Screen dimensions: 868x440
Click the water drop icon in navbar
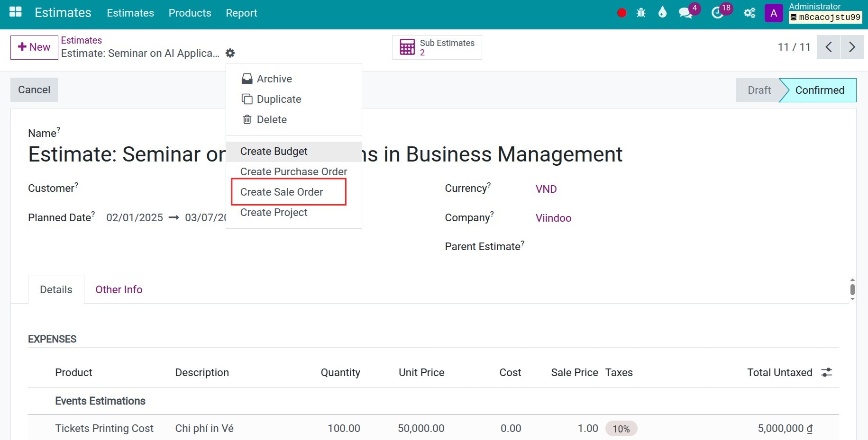(x=662, y=12)
